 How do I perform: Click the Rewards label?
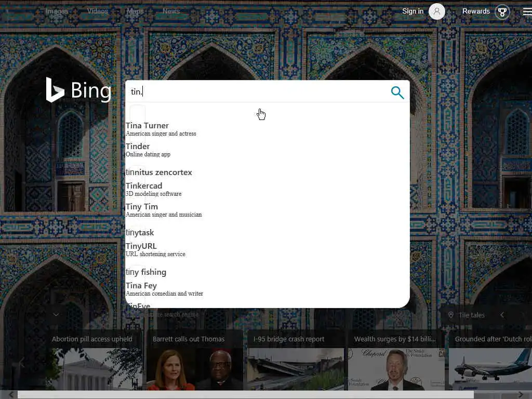click(x=476, y=11)
